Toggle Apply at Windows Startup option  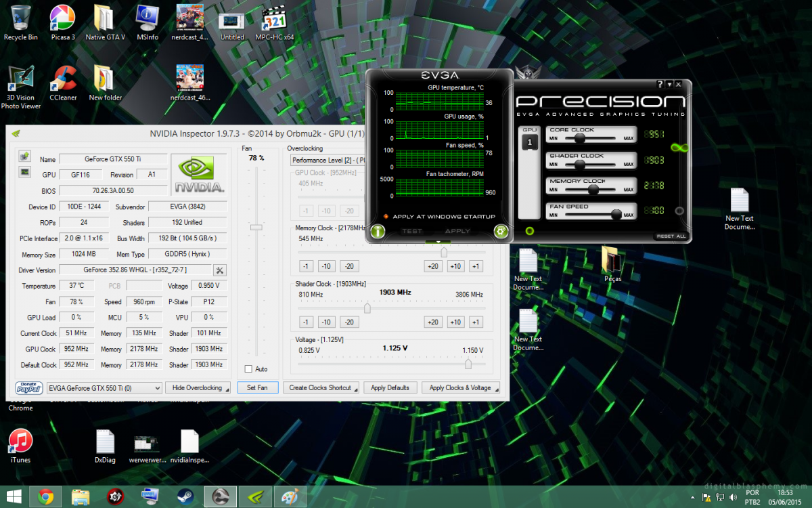click(438, 217)
